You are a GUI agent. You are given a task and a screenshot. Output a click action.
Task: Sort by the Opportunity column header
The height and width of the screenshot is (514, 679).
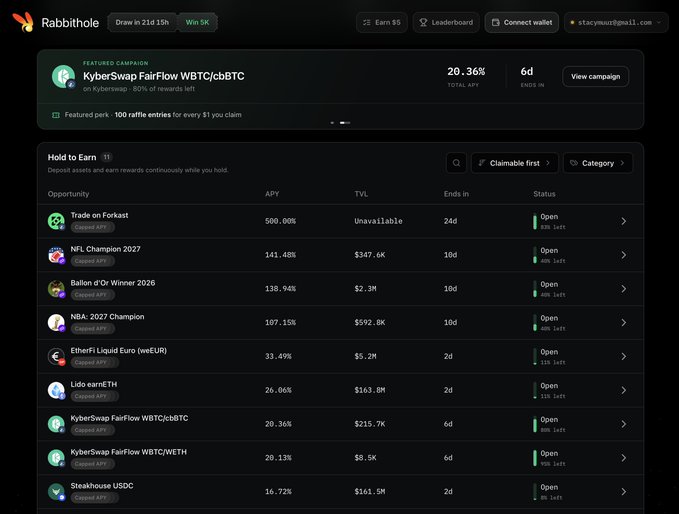[x=68, y=194]
